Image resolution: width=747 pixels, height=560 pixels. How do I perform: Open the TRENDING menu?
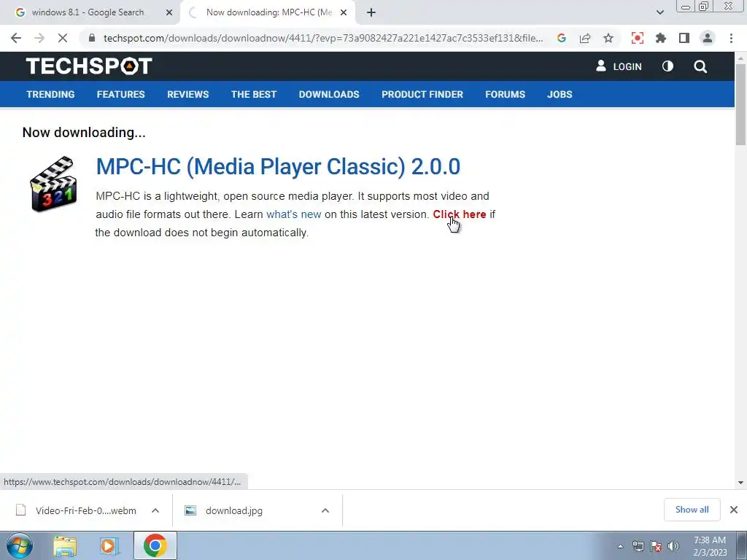tap(50, 94)
